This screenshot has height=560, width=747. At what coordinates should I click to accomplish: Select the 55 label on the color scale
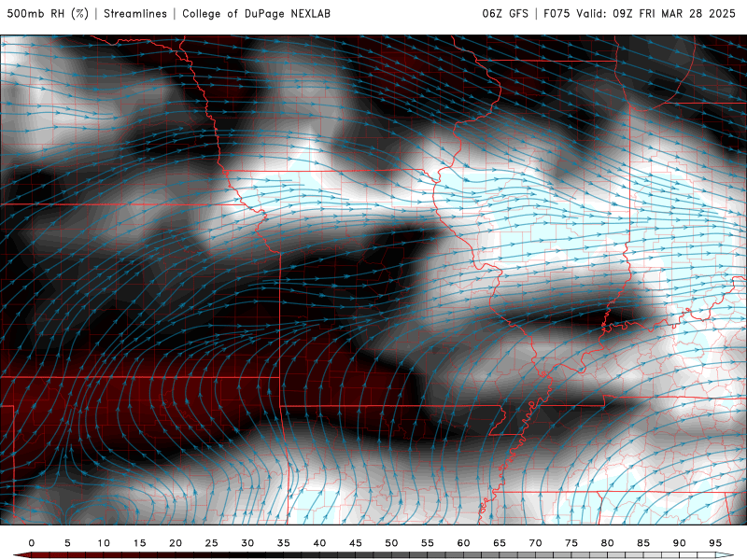428,543
